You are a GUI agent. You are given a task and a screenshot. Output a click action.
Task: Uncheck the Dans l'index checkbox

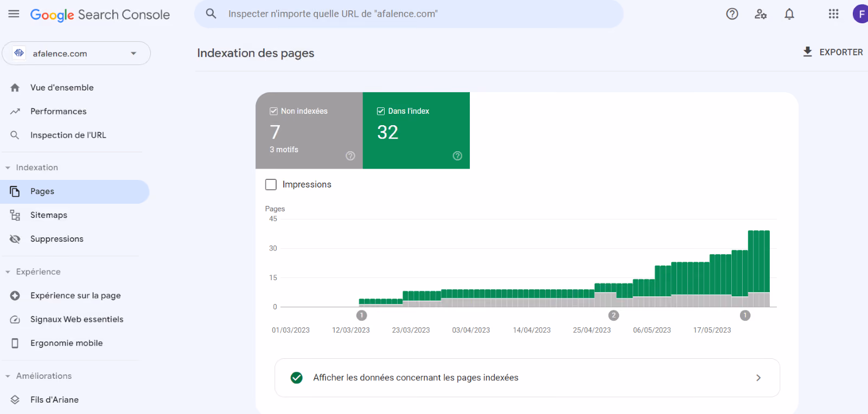pyautogui.click(x=381, y=111)
